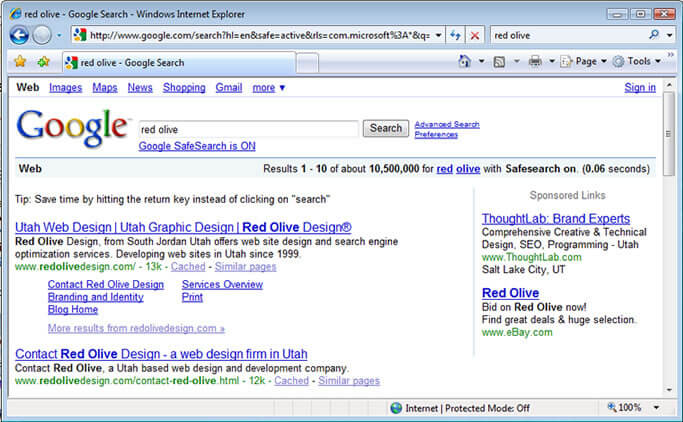
Task: Click the RSS Feeds icon
Action: click(499, 62)
